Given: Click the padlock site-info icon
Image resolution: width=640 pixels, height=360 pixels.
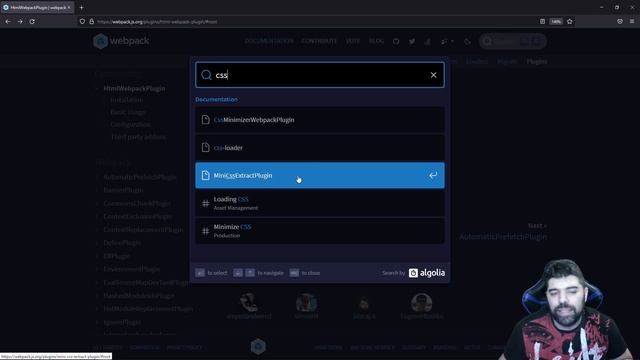Looking at the screenshot, I should click(x=91, y=21).
